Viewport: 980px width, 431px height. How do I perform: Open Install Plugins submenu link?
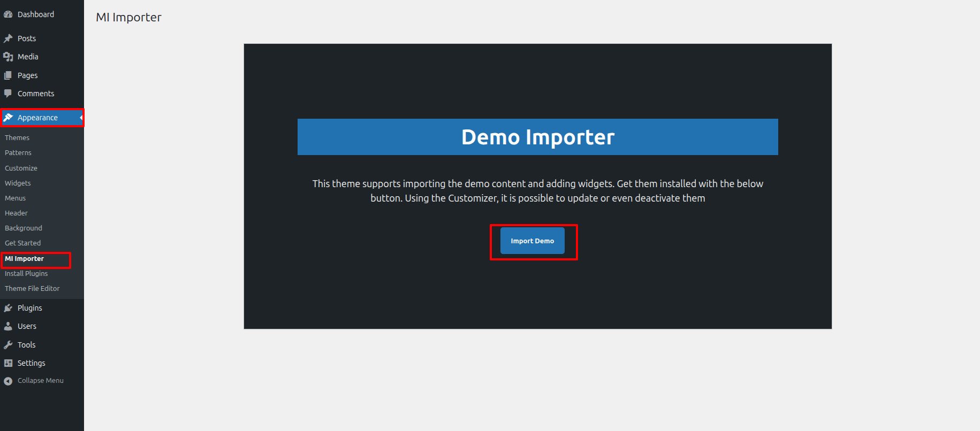26,273
